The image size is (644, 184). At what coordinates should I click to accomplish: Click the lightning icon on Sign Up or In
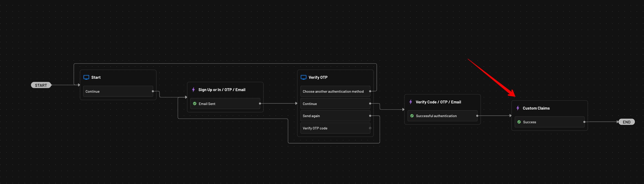pos(193,90)
